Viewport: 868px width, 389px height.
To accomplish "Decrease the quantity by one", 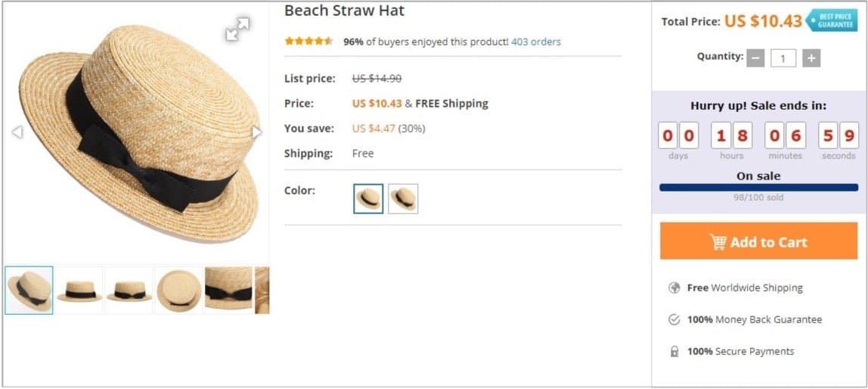I will point(755,58).
